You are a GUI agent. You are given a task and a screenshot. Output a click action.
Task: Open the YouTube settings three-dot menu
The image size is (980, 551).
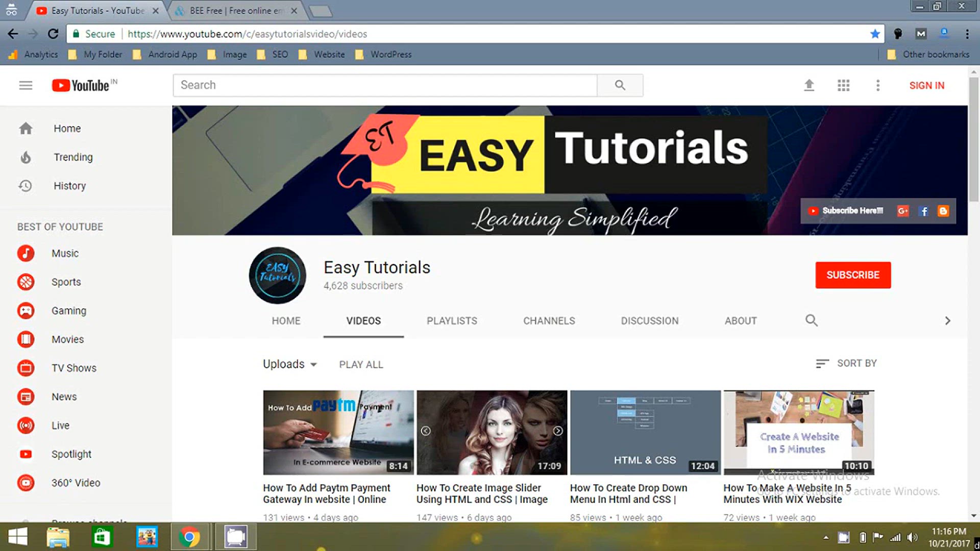(x=878, y=85)
